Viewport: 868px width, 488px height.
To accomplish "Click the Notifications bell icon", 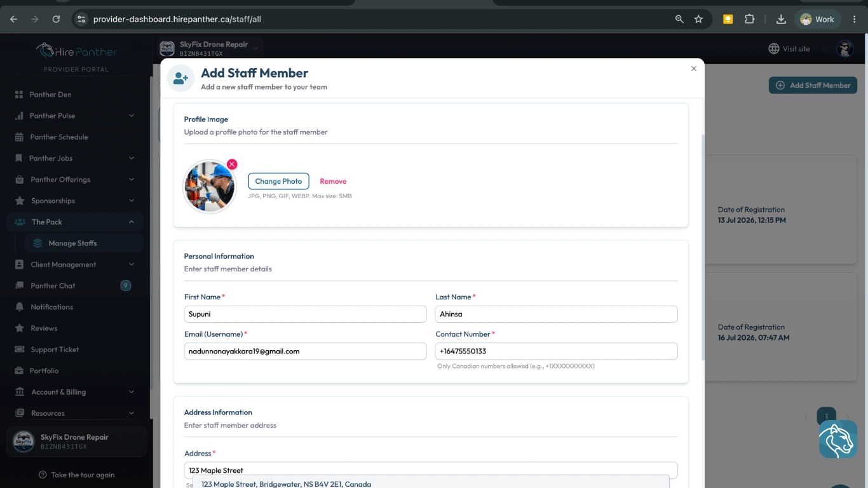I will [x=19, y=307].
